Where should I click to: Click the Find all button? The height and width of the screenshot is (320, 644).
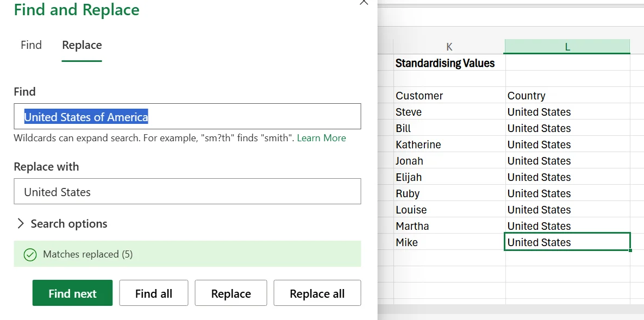tap(153, 293)
